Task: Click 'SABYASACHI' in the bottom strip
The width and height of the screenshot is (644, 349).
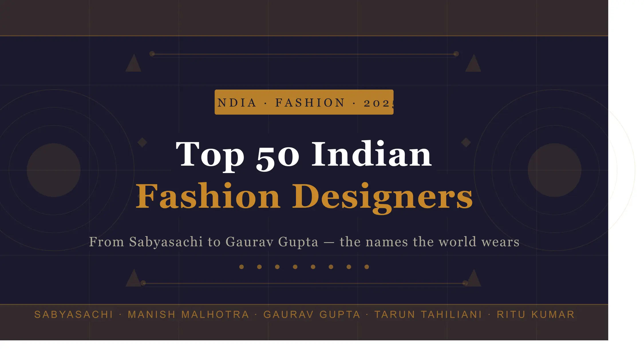Action: pos(74,315)
